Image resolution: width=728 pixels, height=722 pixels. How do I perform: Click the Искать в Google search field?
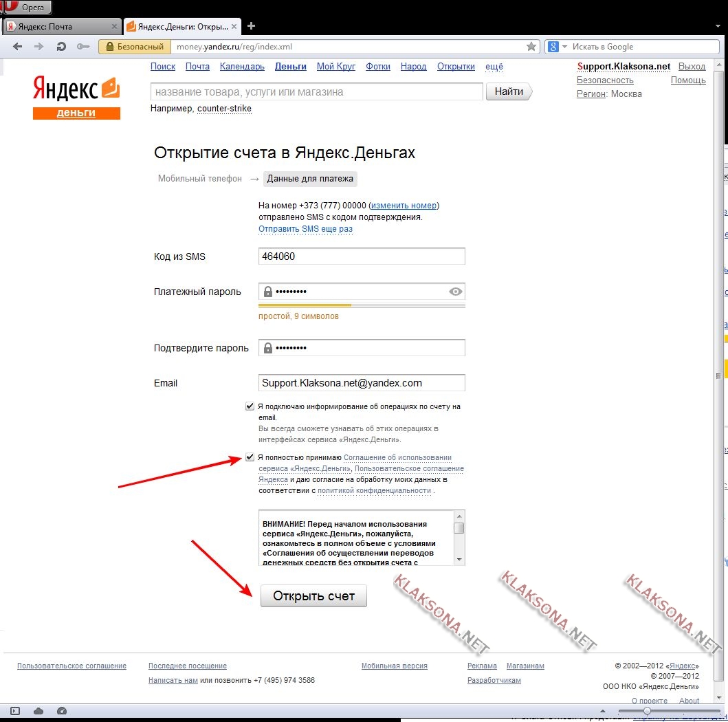(644, 47)
